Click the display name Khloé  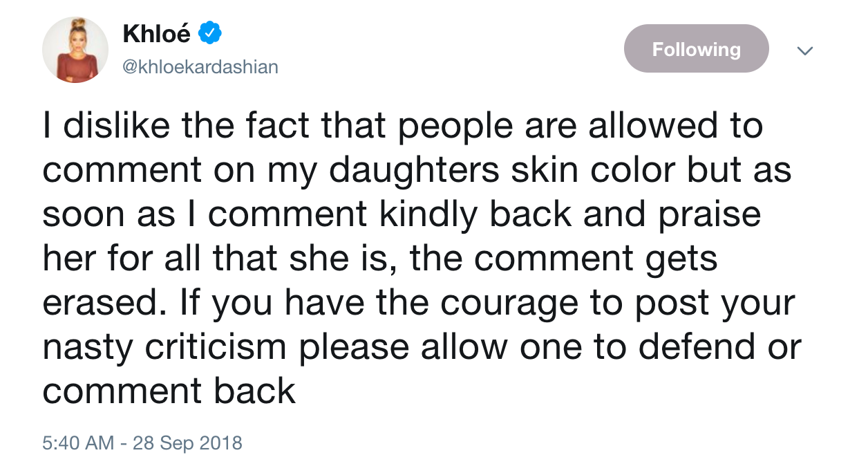[x=158, y=32]
